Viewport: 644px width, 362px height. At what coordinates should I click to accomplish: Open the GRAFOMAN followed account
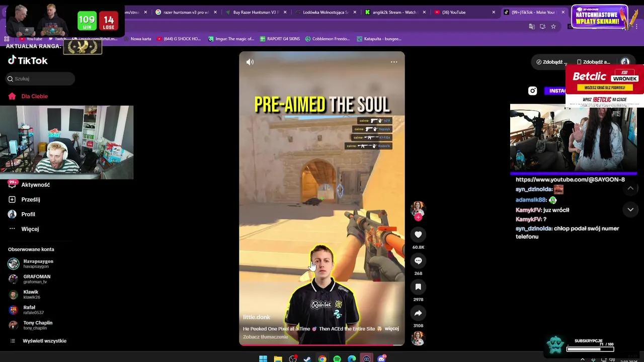pos(29,279)
